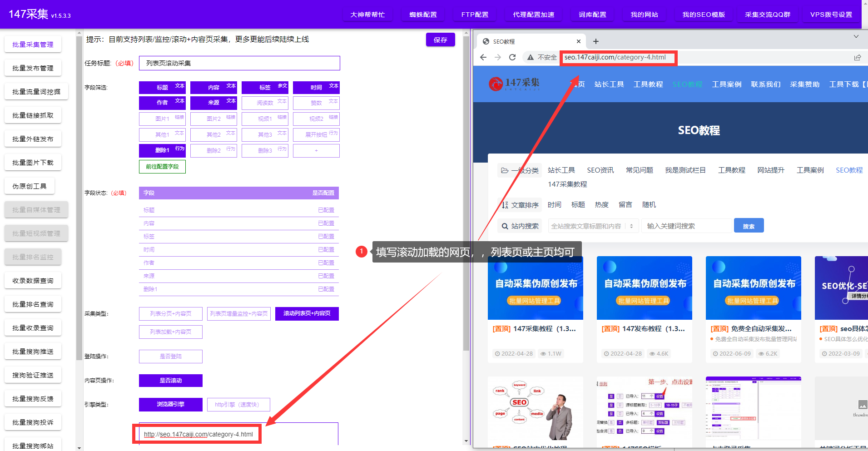This screenshot has height=451, width=868.
Task: Open the 147发布教程 (1.3... article thumbnail
Action: coord(645,288)
